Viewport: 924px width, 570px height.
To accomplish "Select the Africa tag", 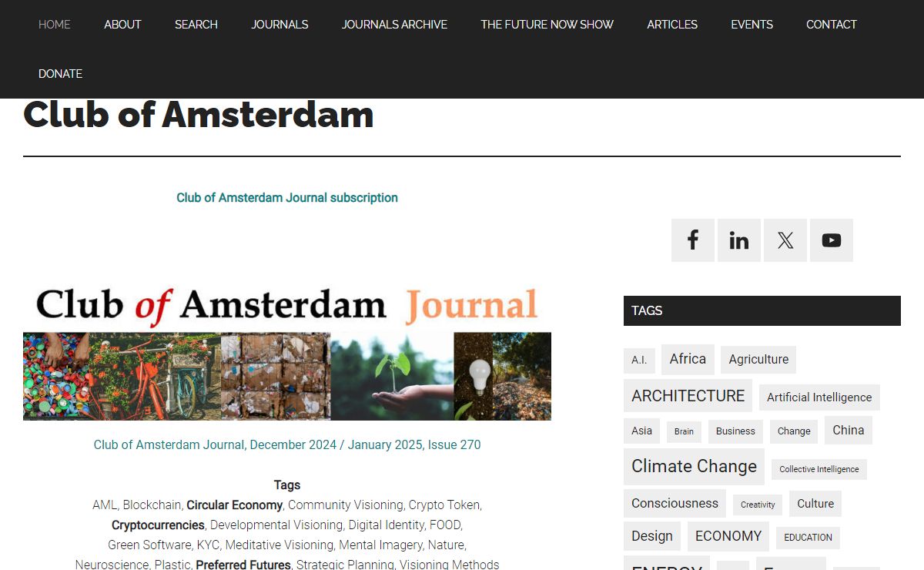I will 688,359.
